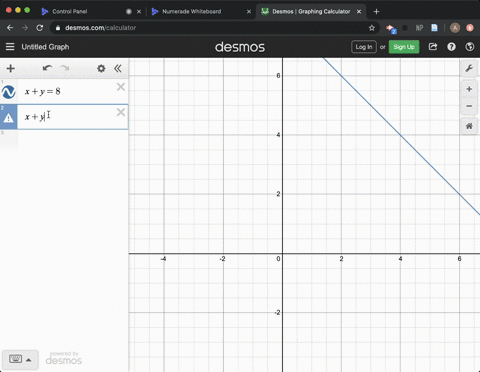The image size is (480, 372).
Task: Undo the last expression change
Action: click(47, 68)
